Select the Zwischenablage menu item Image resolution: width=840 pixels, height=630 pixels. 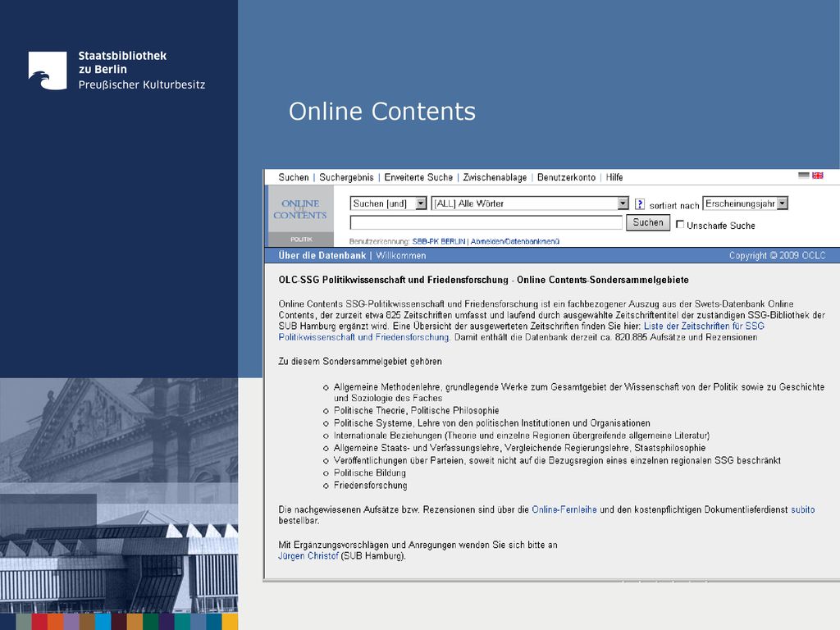click(495, 177)
